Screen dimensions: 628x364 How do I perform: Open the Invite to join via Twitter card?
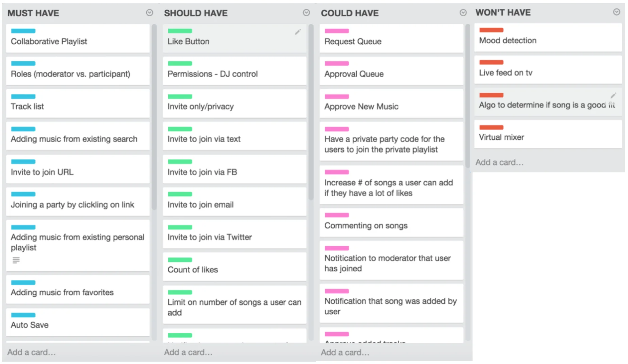[234, 234]
